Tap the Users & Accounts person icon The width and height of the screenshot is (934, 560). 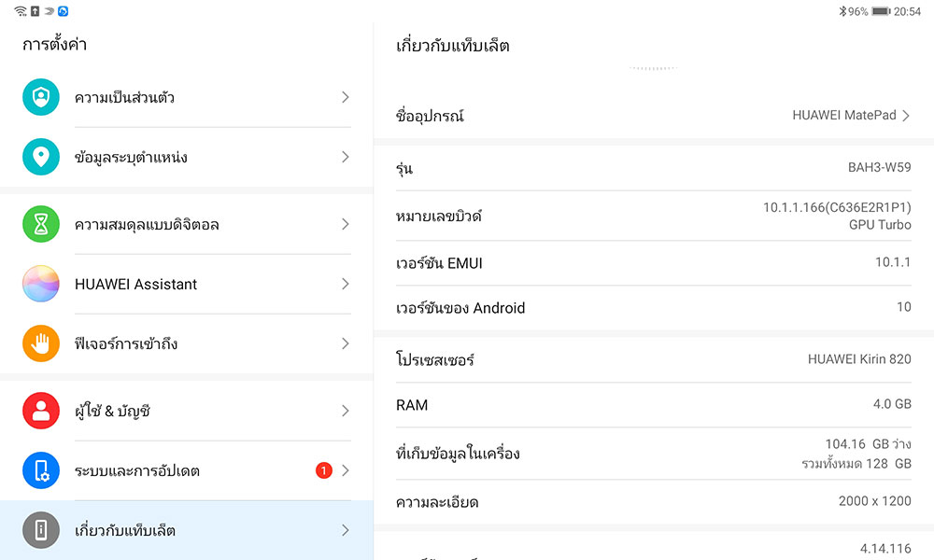point(41,411)
